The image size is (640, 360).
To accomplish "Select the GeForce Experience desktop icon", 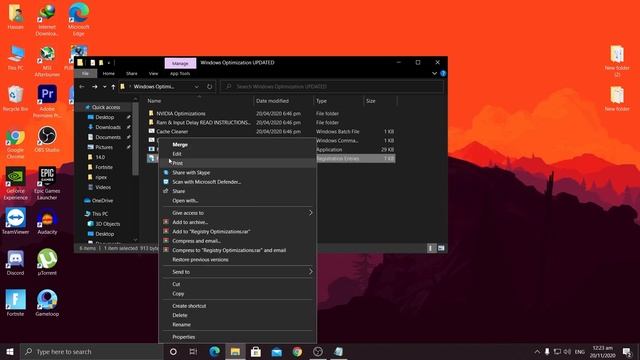I will coord(16,183).
